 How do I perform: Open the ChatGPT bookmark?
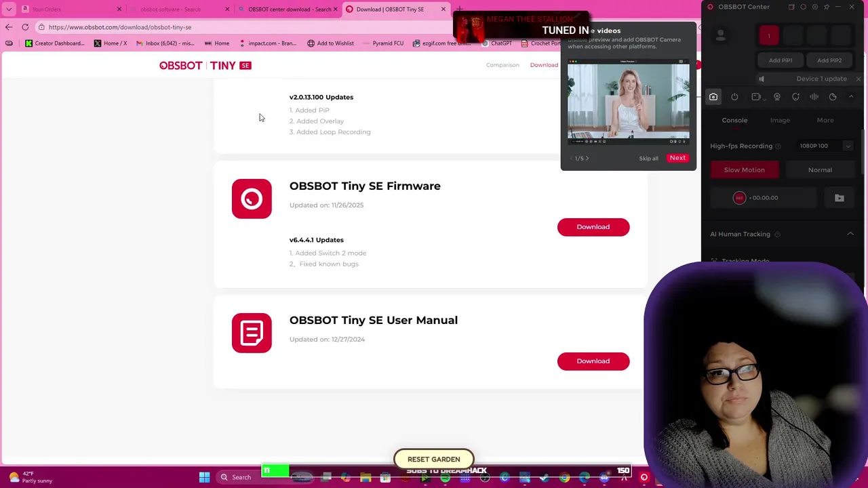pyautogui.click(x=496, y=43)
